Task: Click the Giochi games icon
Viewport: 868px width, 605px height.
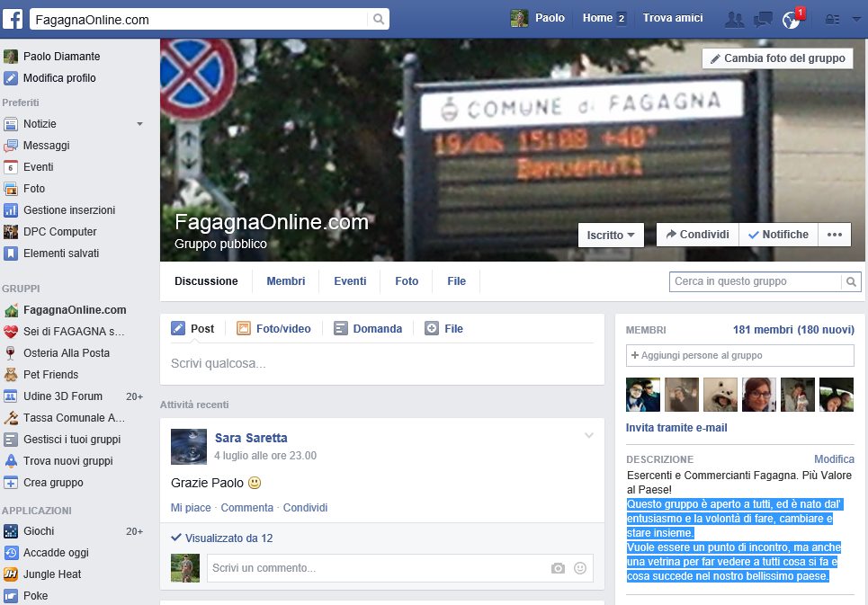Action: click(11, 531)
